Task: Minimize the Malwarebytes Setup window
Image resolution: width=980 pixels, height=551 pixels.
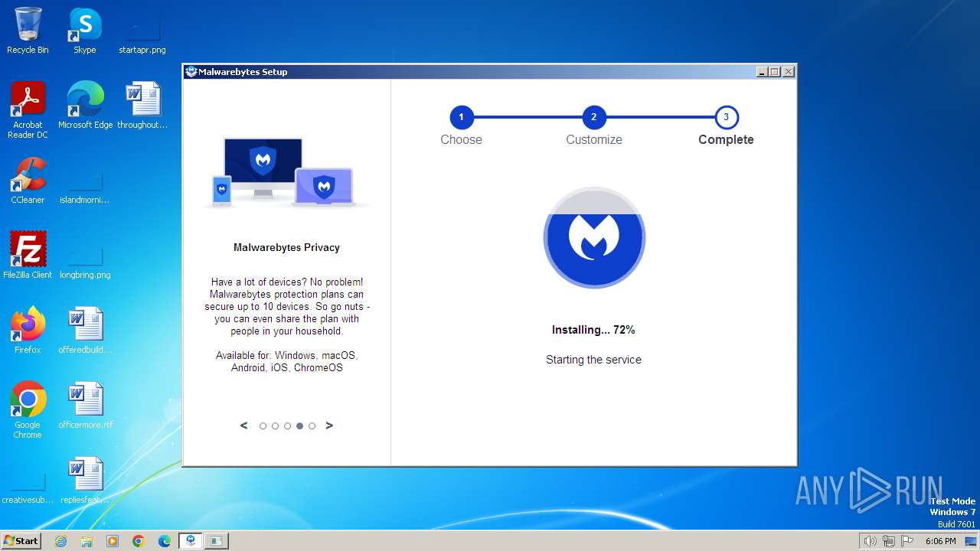Action: point(762,72)
